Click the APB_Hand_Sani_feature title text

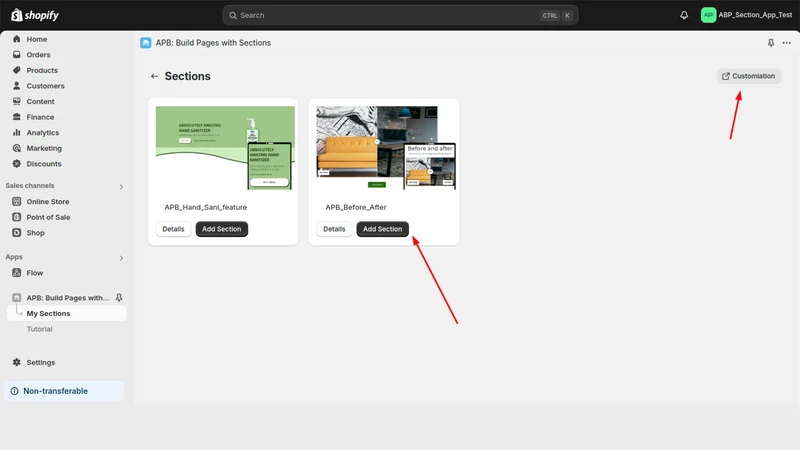tap(206, 207)
